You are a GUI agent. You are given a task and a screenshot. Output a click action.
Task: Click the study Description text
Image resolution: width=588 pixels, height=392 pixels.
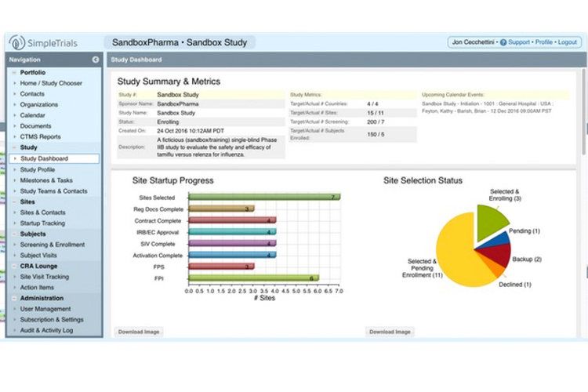(216, 147)
